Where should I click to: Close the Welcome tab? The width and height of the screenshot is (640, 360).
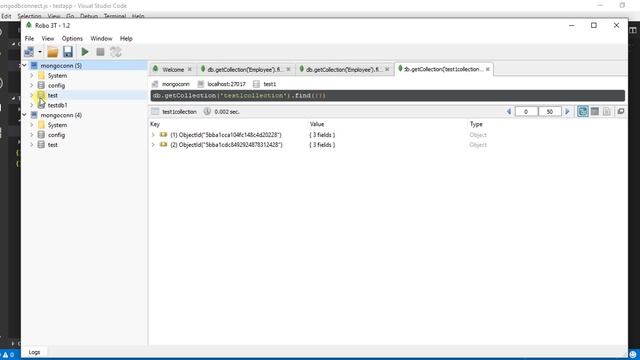(x=190, y=70)
